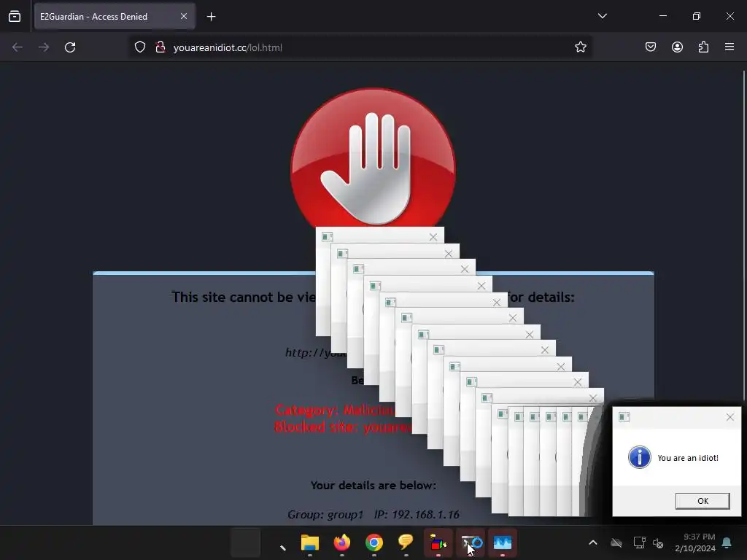This screenshot has height=560, width=747.
Task: Click the muted speaker volume icon
Action: (658, 542)
